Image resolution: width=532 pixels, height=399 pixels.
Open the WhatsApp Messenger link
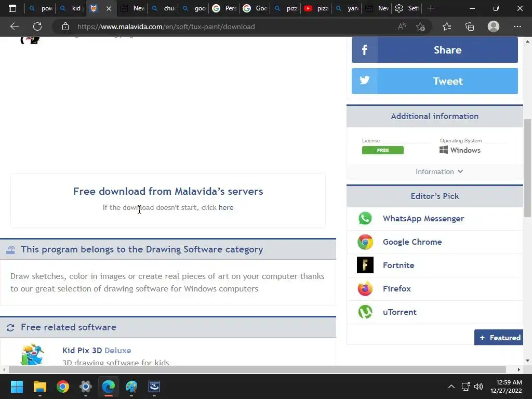click(x=423, y=219)
